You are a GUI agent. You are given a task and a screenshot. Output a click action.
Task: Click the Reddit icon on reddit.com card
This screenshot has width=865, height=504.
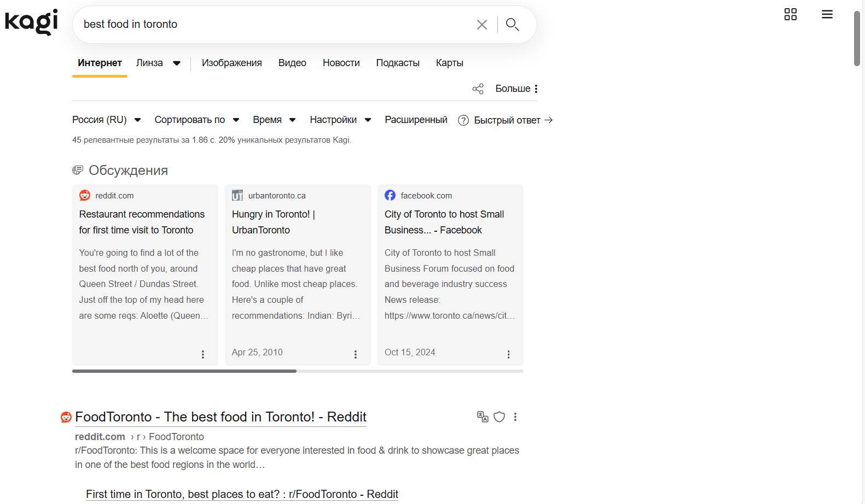[x=85, y=195]
